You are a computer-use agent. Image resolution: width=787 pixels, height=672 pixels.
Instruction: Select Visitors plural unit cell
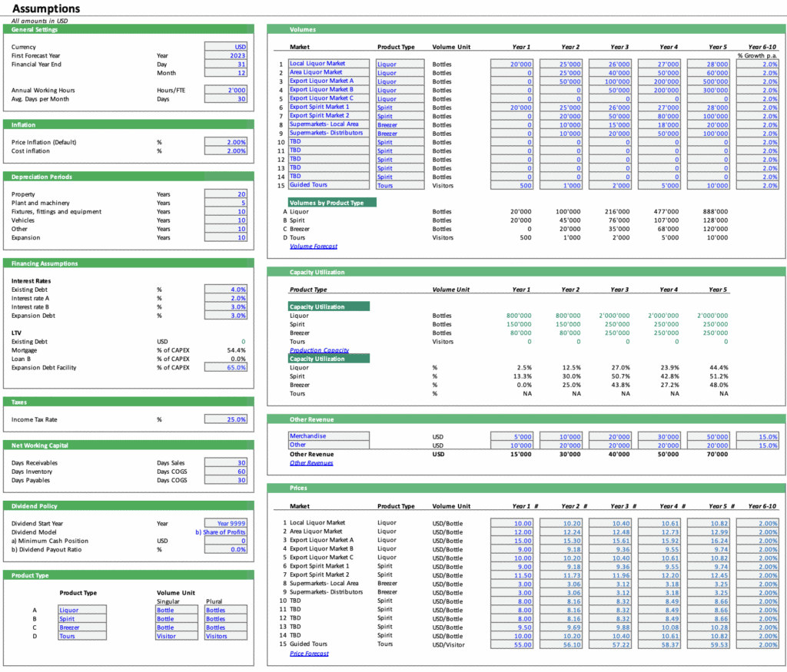[x=226, y=636]
